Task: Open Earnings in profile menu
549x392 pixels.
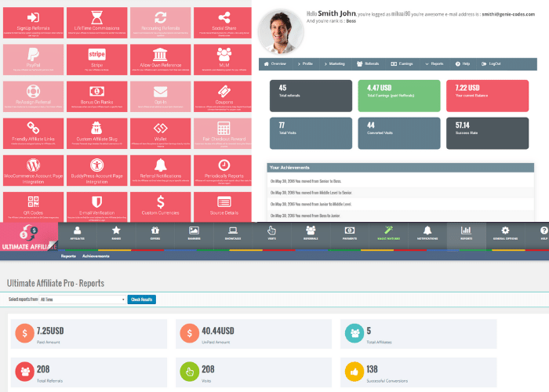Action: [x=402, y=64]
